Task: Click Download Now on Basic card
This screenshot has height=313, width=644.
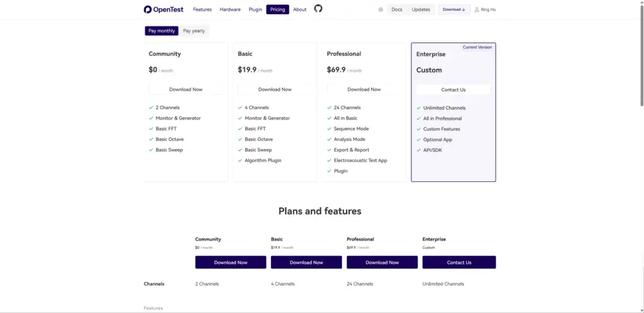Action: [x=275, y=89]
